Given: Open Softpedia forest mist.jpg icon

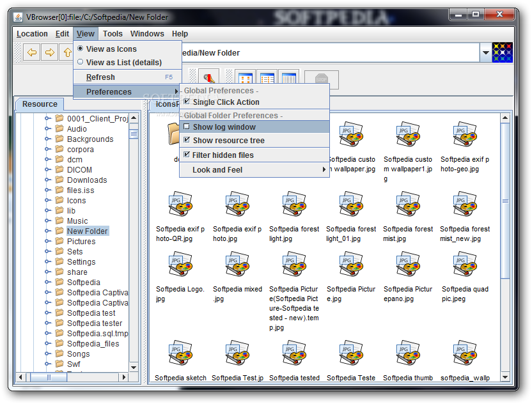Looking at the screenshot, I should pyautogui.click(x=408, y=205).
